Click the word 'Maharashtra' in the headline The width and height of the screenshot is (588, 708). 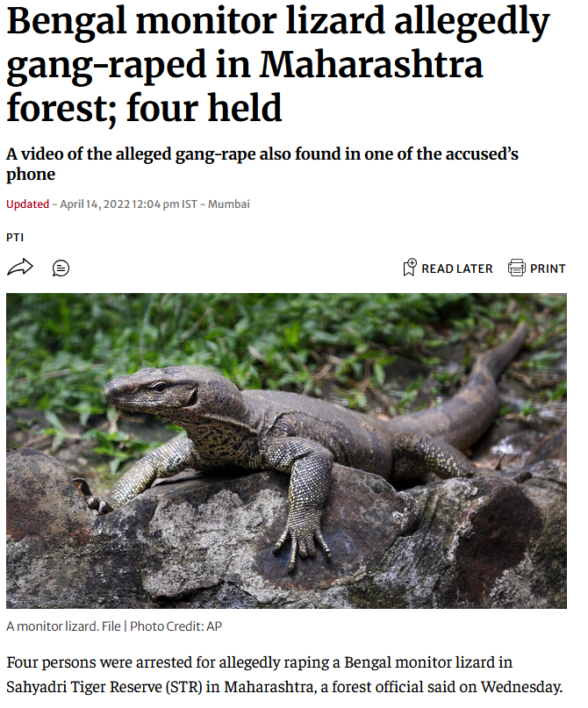tap(371, 64)
